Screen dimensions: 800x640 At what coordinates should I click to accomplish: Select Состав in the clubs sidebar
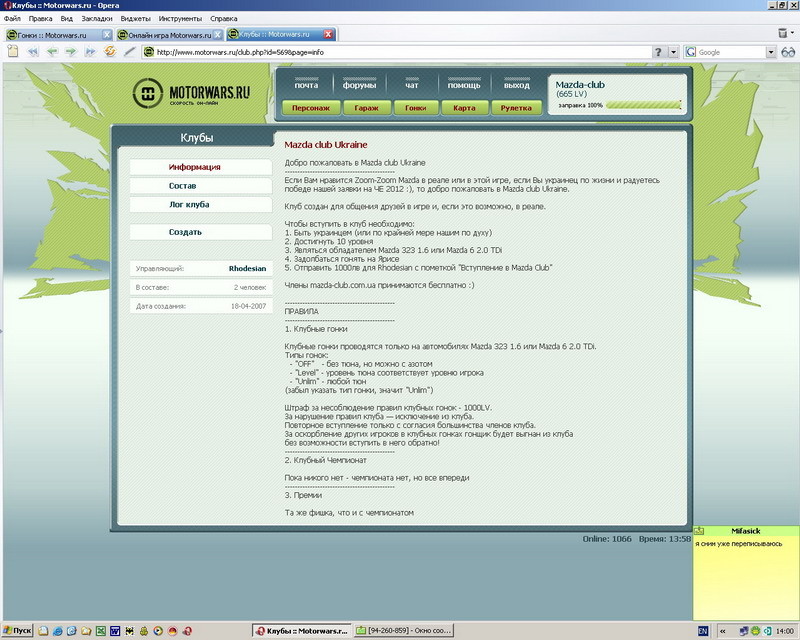pos(201,186)
